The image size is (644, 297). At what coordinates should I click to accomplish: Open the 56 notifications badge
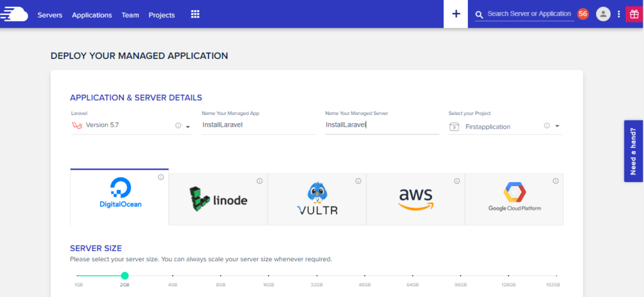(x=582, y=14)
